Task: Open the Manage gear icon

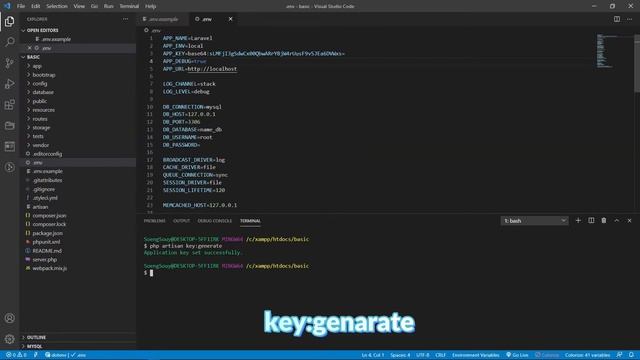Action: pyautogui.click(x=9, y=339)
